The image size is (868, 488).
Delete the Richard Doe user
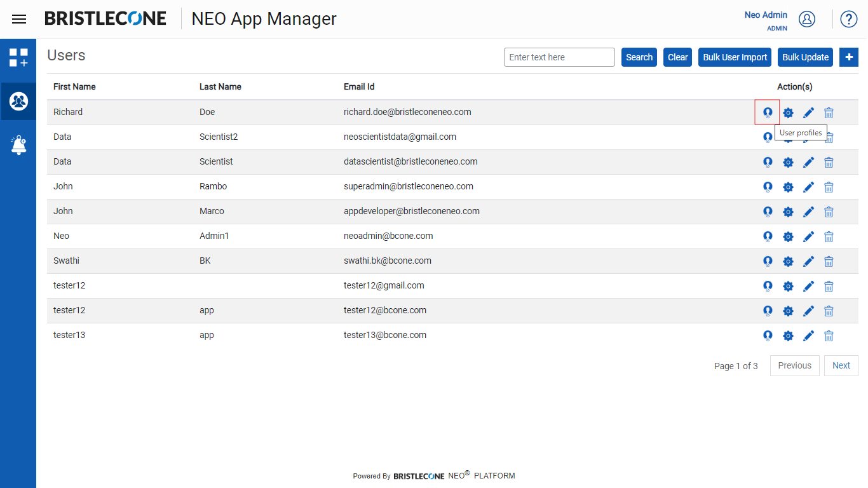(829, 112)
